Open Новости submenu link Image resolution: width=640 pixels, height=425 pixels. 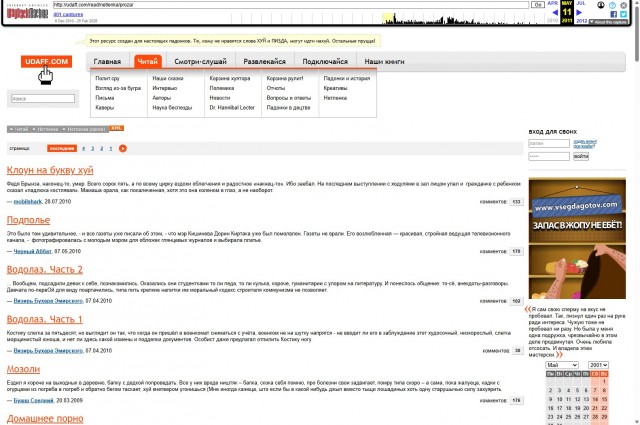[x=220, y=98]
